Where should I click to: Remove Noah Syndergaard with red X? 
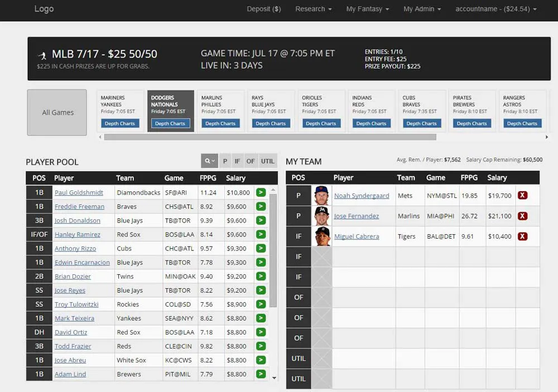point(522,195)
